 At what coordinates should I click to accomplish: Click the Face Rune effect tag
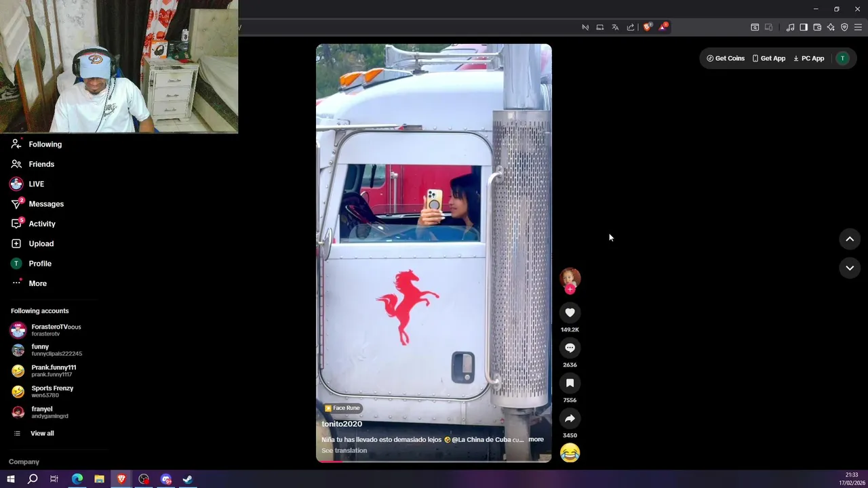342,408
